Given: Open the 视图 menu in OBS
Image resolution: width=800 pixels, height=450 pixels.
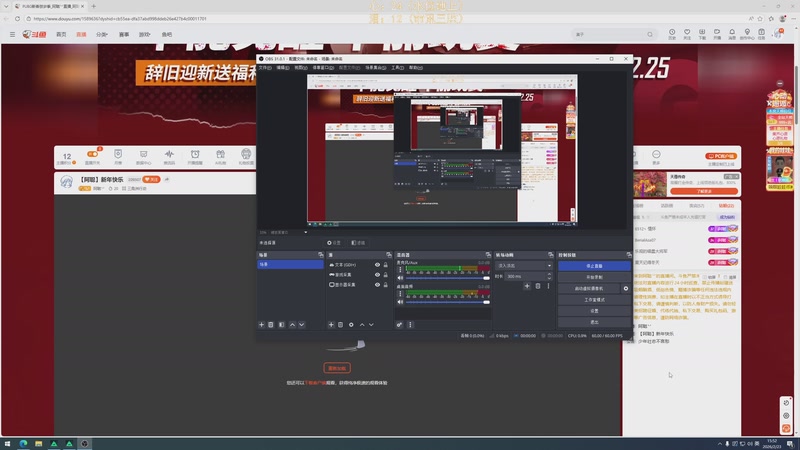Looking at the screenshot, I should click(x=301, y=67).
